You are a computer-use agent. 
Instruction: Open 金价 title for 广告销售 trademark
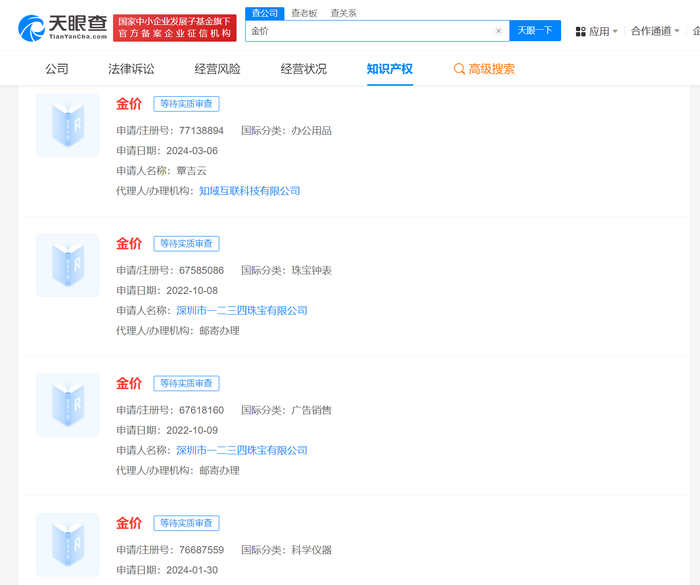(x=129, y=383)
